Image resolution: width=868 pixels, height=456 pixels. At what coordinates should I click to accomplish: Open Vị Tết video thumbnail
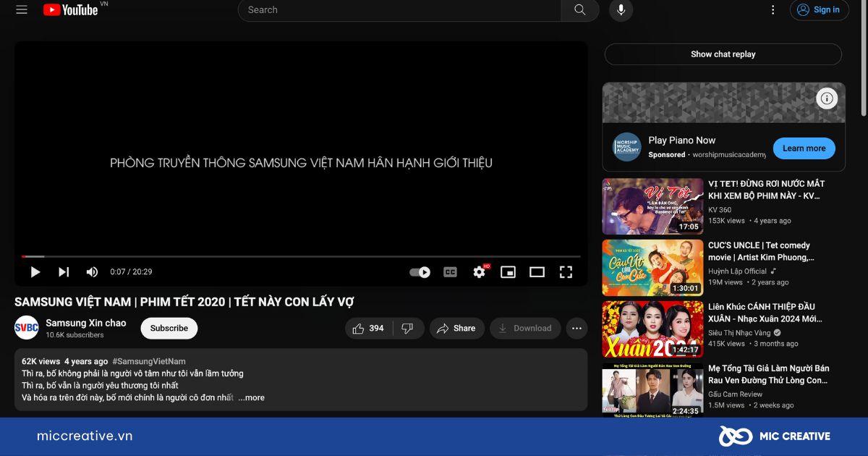(x=652, y=206)
